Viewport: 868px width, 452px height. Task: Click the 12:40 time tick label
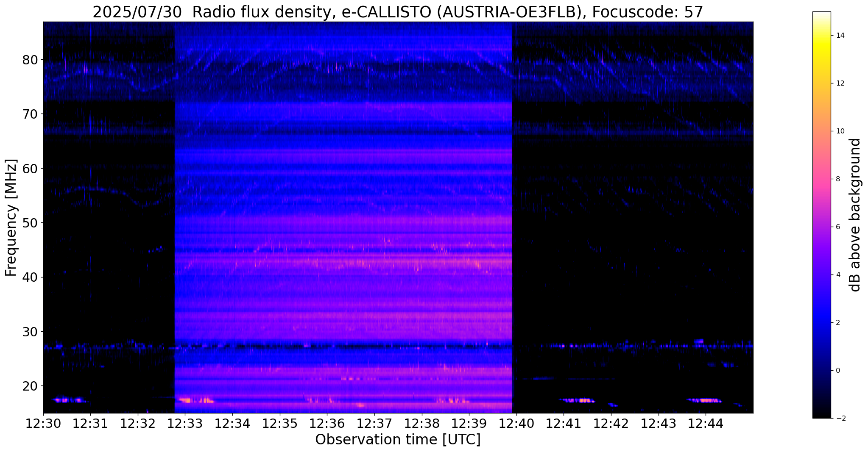[x=516, y=423]
